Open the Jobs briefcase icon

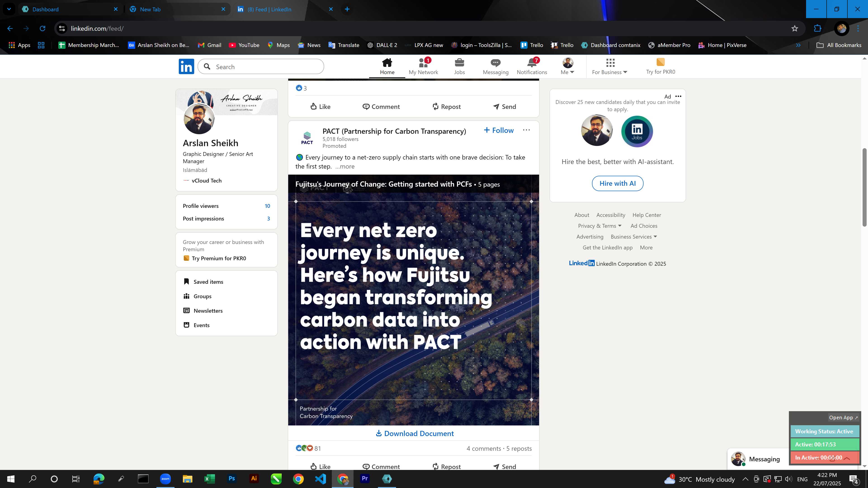(x=459, y=63)
